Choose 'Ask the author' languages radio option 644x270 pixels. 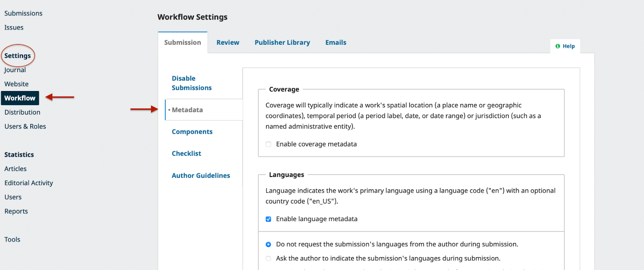(268, 259)
